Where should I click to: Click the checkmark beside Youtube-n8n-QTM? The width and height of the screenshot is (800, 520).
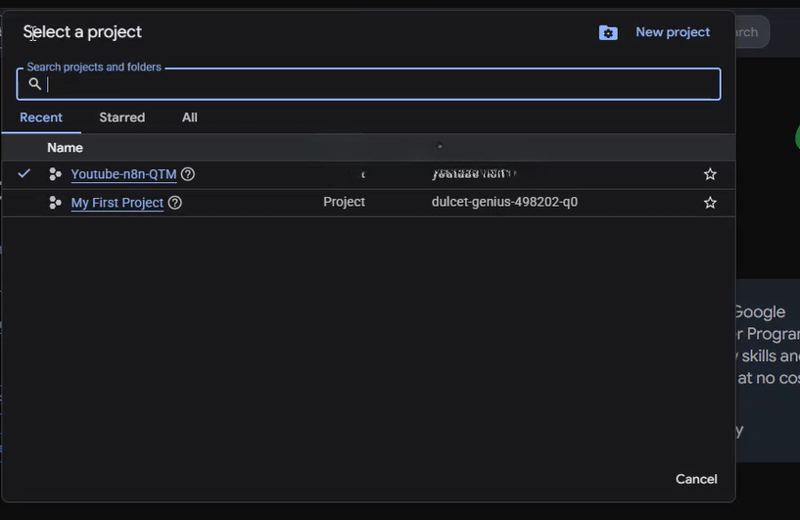(24, 174)
